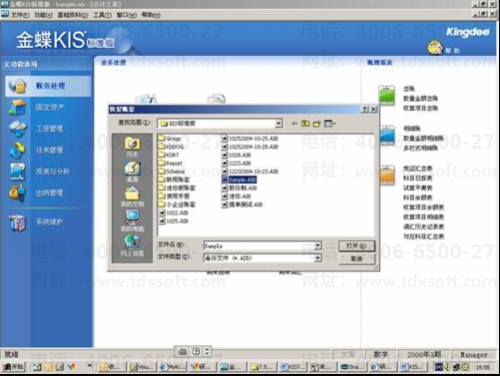
Task: Open the 往来管理 module icon in sidebar
Action: pyautogui.click(x=17, y=150)
